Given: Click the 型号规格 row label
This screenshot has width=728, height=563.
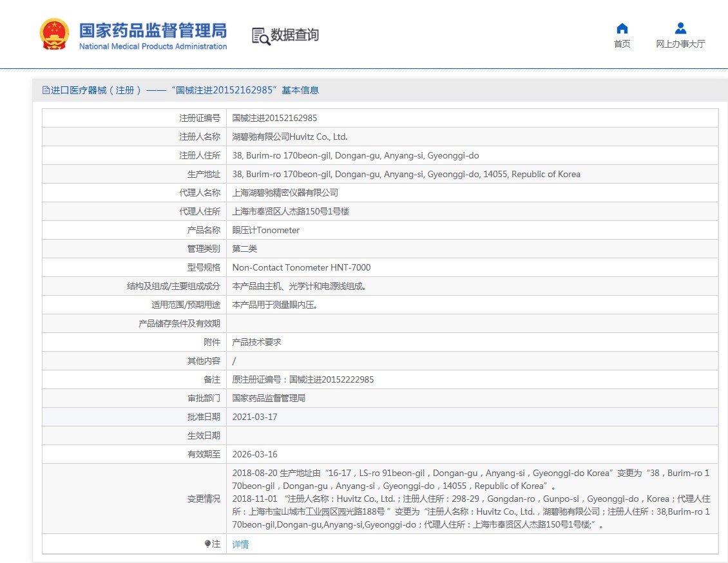Looking at the screenshot, I should tap(204, 267).
